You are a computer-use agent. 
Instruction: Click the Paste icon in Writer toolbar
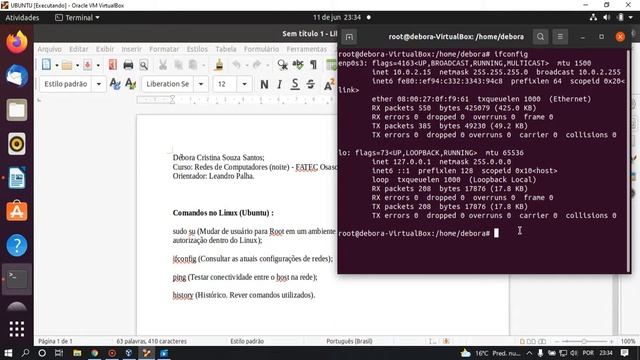pyautogui.click(x=193, y=65)
